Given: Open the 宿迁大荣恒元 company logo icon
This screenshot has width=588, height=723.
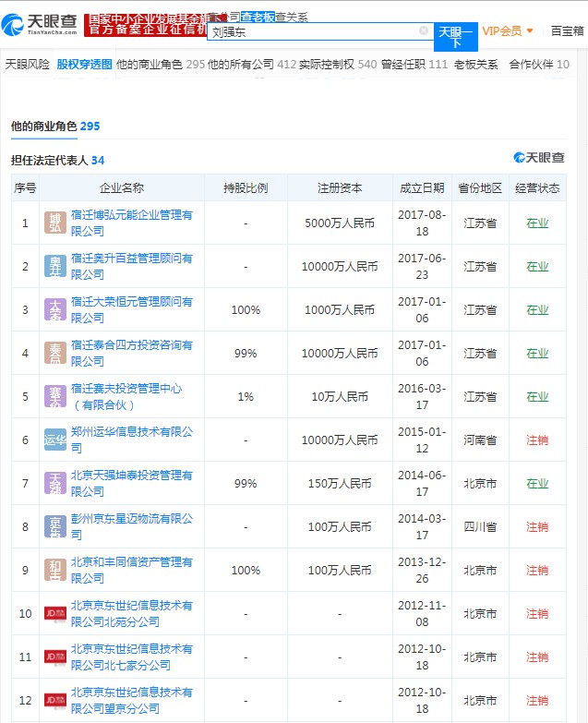Looking at the screenshot, I should (54, 309).
